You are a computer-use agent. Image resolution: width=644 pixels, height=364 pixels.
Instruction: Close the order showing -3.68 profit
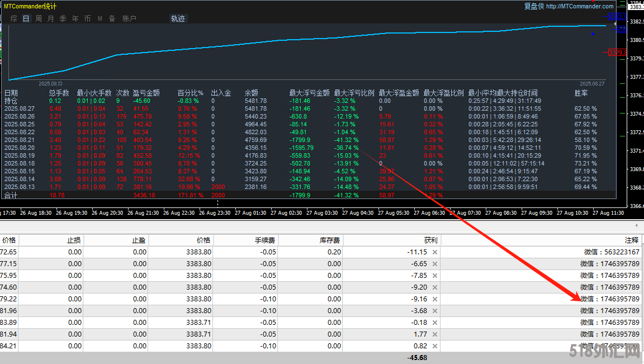pos(435,311)
